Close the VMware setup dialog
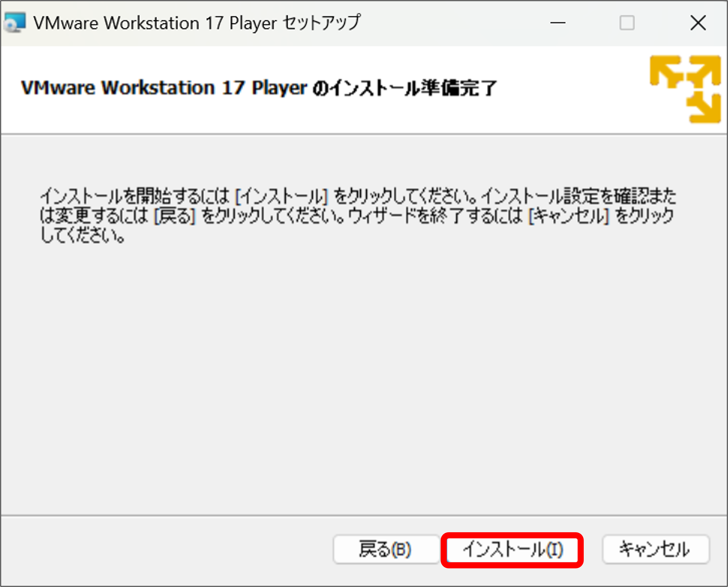The width and height of the screenshot is (728, 587). point(698,23)
